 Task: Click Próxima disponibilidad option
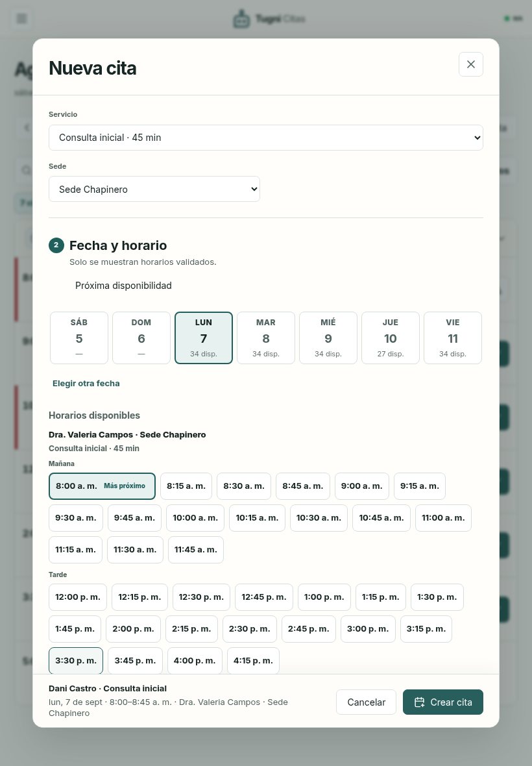(x=123, y=285)
